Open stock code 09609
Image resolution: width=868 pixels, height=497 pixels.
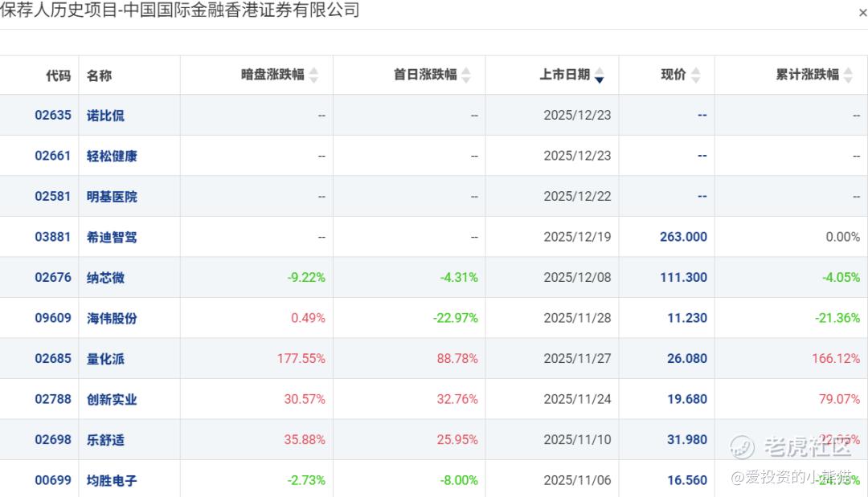[x=53, y=318]
